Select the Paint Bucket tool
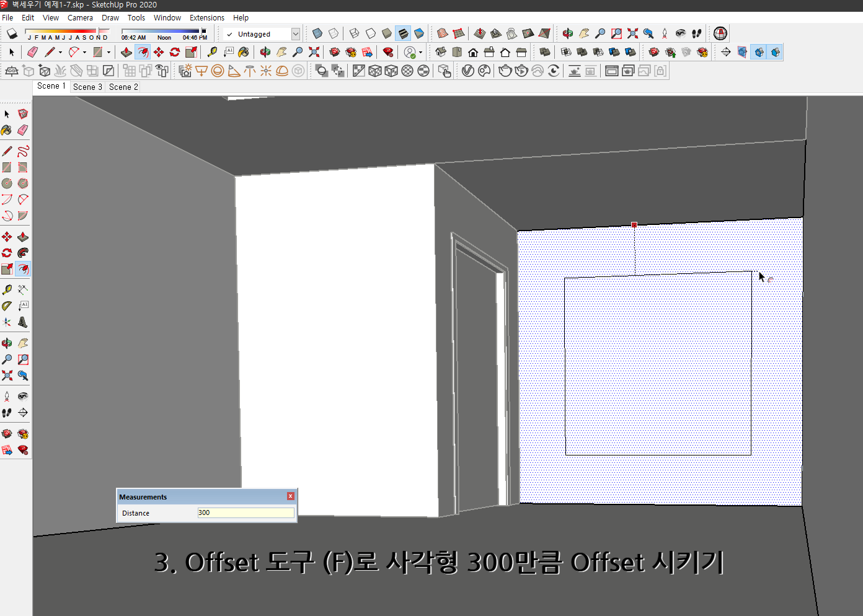Screen dimensions: 863x616 (7, 130)
